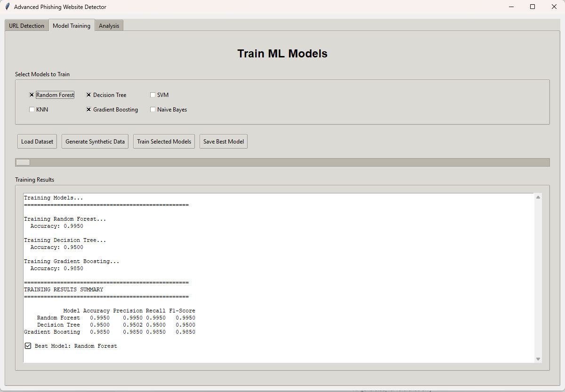Click the Save Best Model button
The image size is (565, 392).
coord(224,142)
